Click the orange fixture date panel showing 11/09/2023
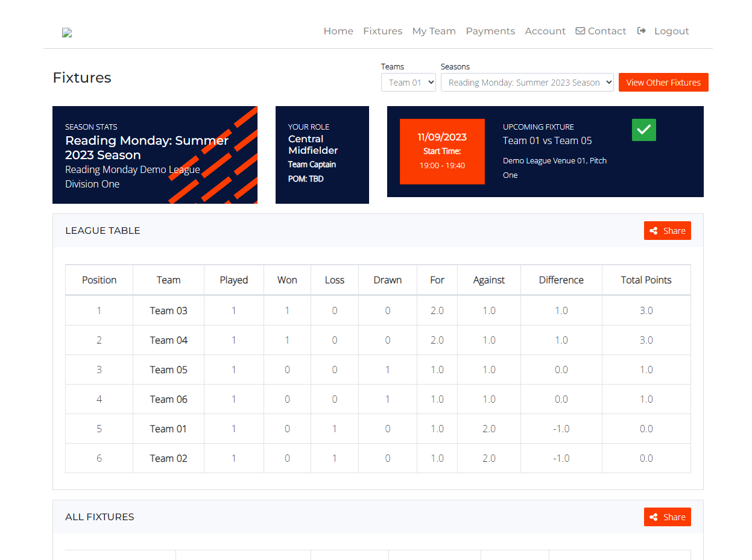 [x=442, y=151]
